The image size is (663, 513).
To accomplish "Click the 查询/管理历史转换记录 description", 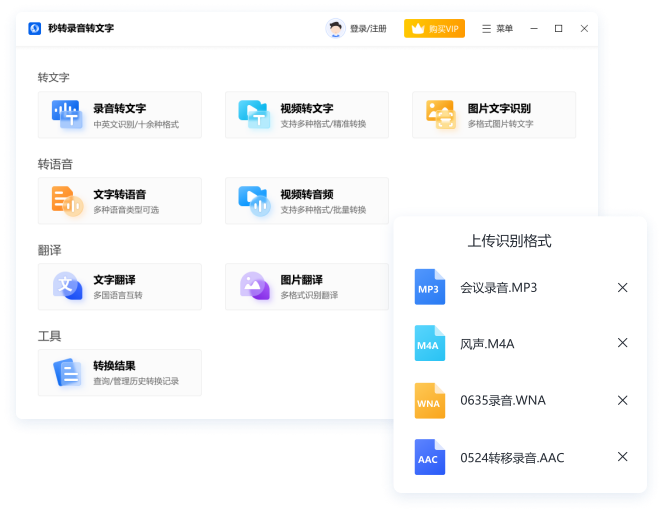I will click(x=136, y=381).
